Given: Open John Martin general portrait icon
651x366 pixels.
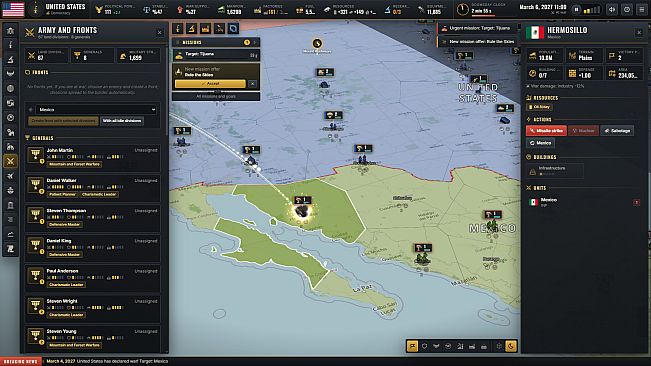Looking at the screenshot, I should point(36,156).
